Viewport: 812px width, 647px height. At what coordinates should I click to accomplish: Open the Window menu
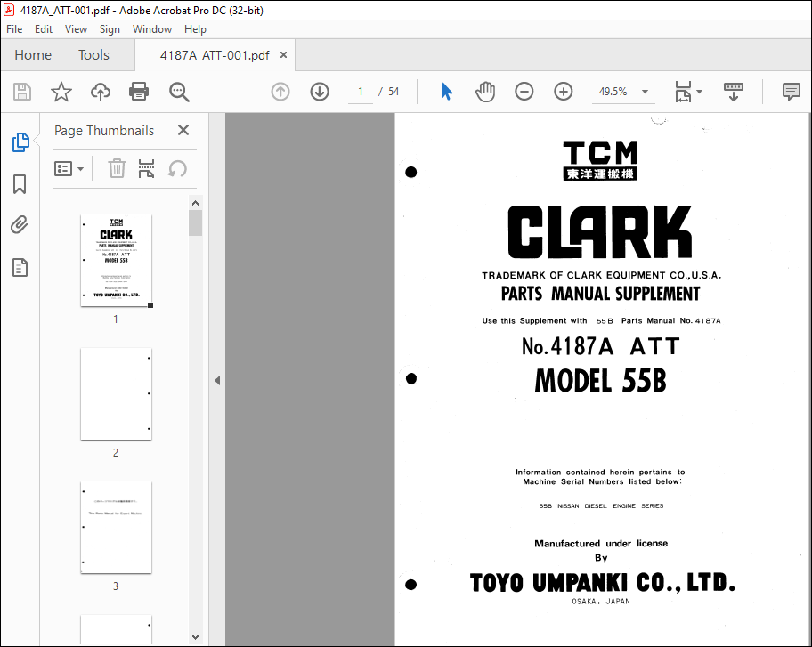coord(152,29)
